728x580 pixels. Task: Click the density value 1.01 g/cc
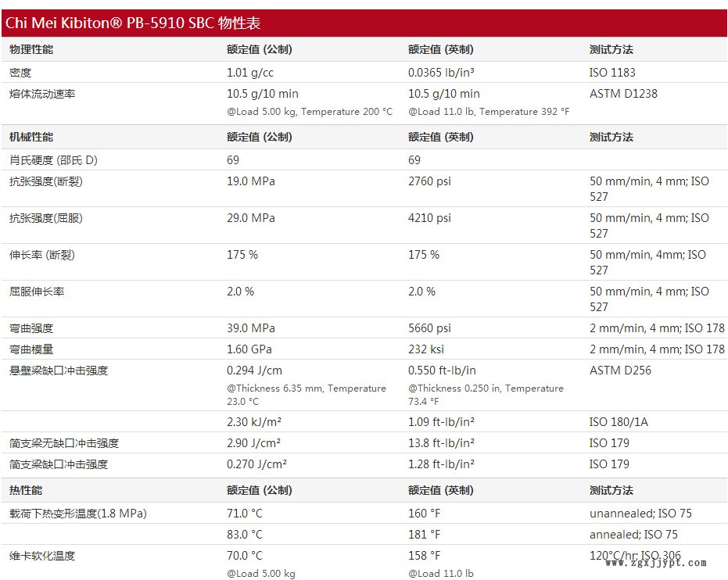pos(250,73)
